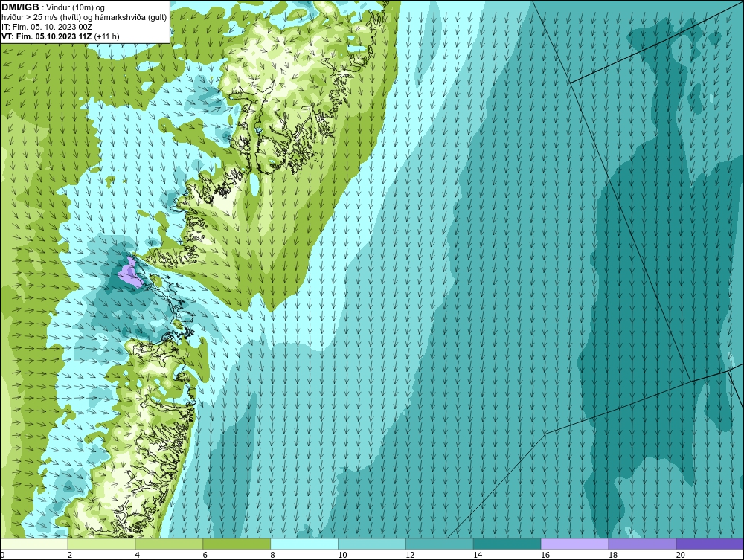Viewport: 744px width, 560px height.
Task: Click the DMI/IGB title text
Action: coord(20,7)
